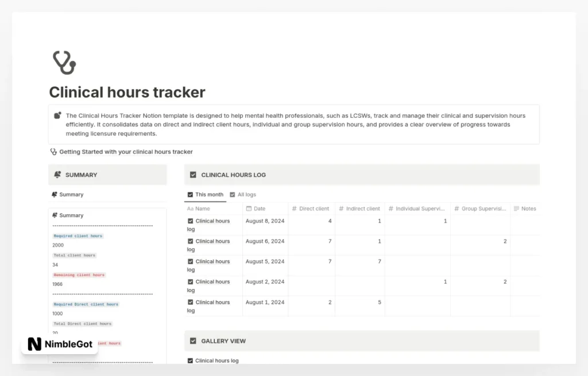Image resolution: width=588 pixels, height=376 pixels.
Task: Click the August 5, 2024 date cell
Action: pyautogui.click(x=265, y=262)
